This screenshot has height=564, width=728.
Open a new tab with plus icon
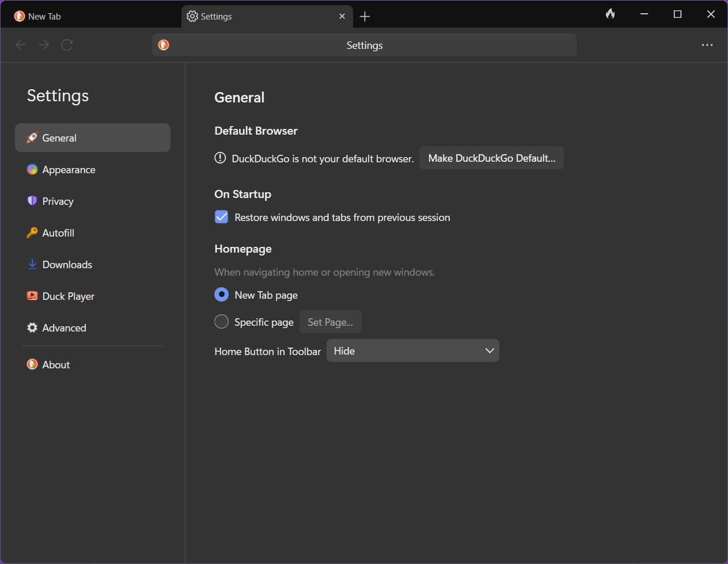[x=365, y=17]
